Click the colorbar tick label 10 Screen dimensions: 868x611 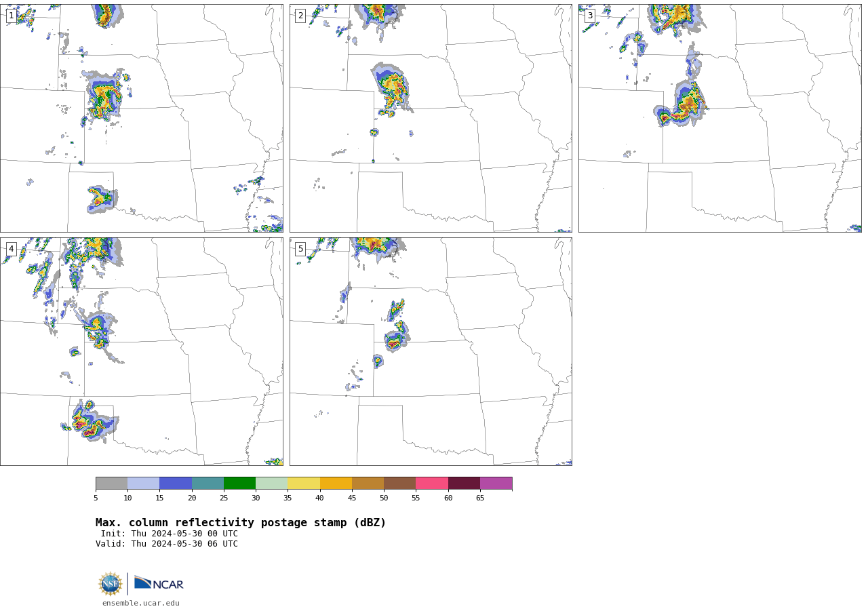pyautogui.click(x=127, y=498)
